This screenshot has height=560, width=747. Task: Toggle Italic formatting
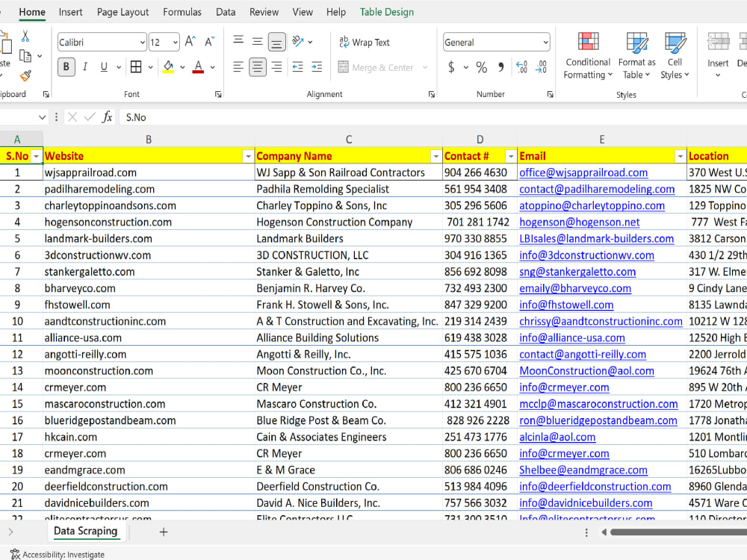[x=85, y=66]
